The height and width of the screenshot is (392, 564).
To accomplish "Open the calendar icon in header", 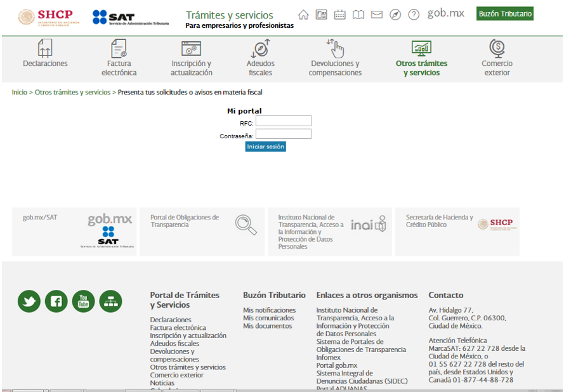I will [339, 15].
